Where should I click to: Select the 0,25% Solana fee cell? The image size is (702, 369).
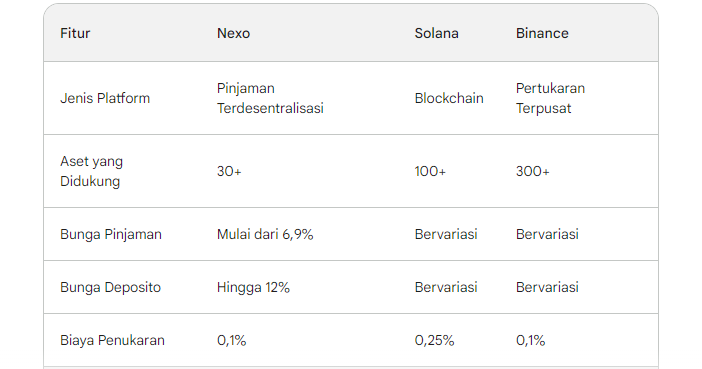pos(434,340)
